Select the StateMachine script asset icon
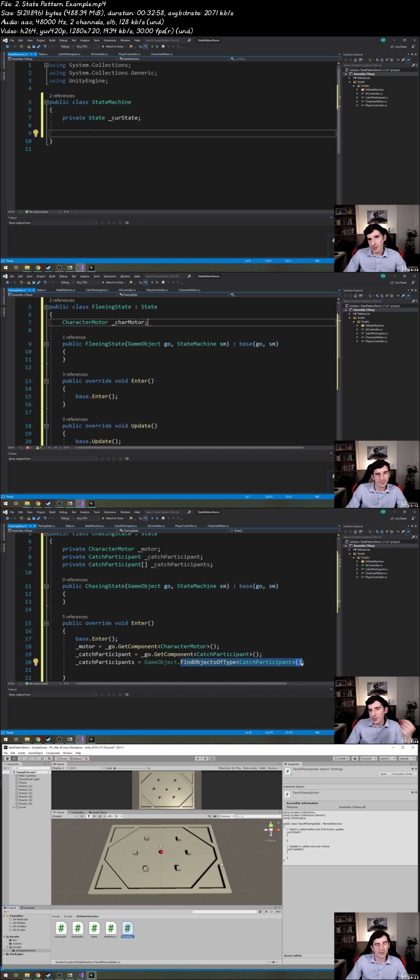 point(111,928)
